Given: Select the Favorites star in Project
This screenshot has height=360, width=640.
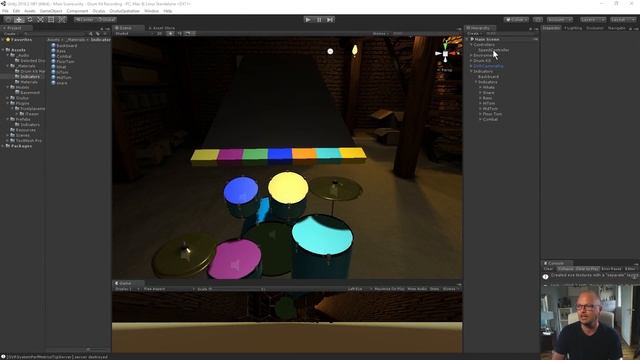Looking at the screenshot, I should point(8,40).
